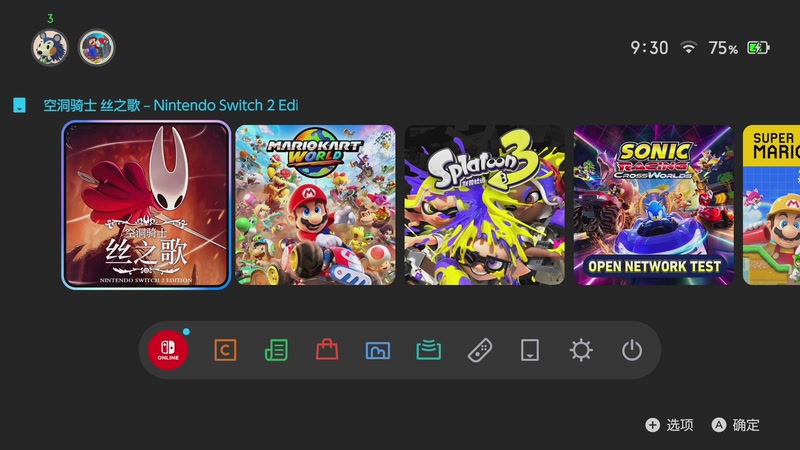Click the battery charging status icon
800x450 pixels.
(x=758, y=48)
